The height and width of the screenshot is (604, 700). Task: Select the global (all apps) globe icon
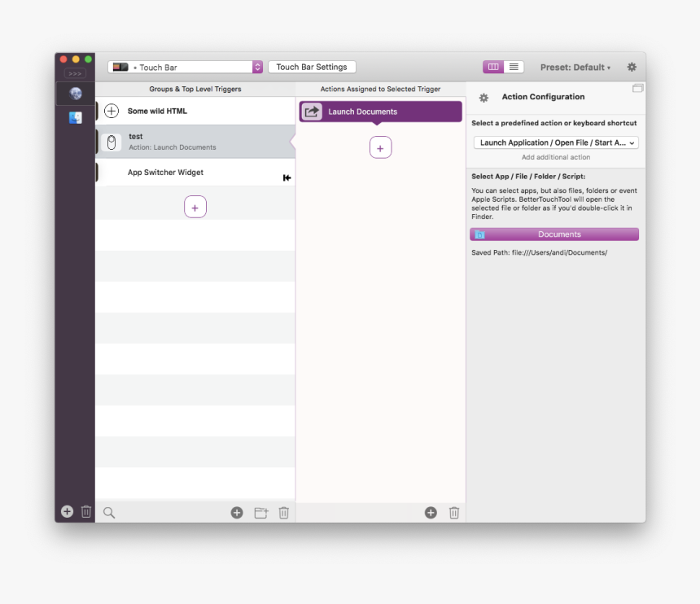click(76, 94)
